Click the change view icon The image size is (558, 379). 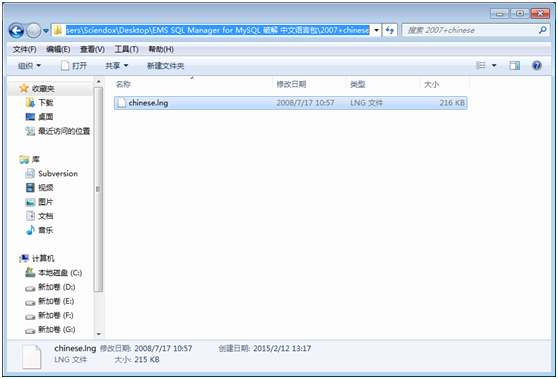(x=480, y=65)
